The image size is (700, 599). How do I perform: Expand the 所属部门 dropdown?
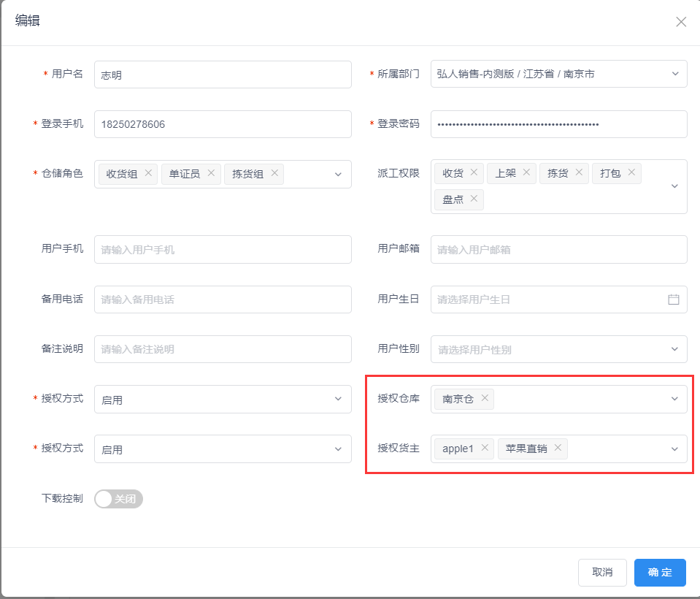click(675, 74)
